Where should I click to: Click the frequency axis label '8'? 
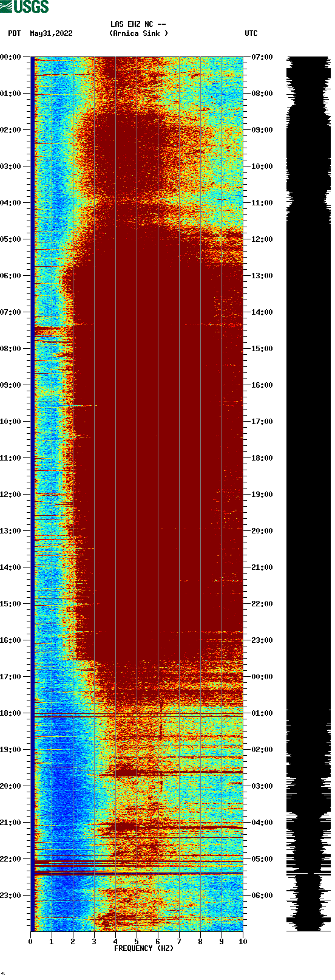click(x=200, y=942)
